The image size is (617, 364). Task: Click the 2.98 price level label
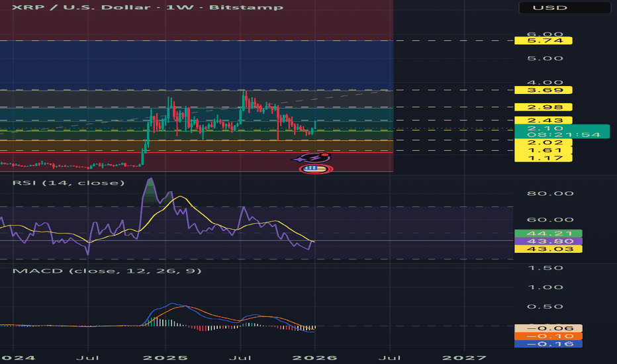(543, 107)
